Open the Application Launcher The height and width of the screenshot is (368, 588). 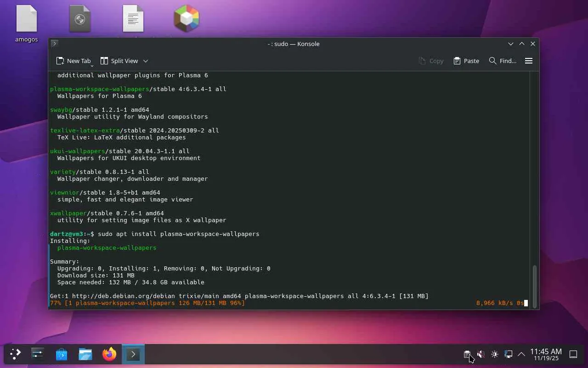[15, 354]
